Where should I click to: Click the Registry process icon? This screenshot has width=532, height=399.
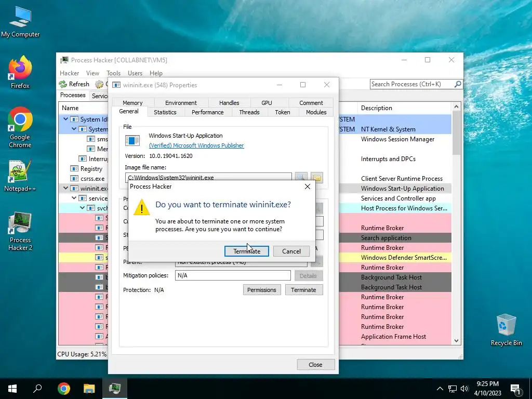tap(74, 169)
